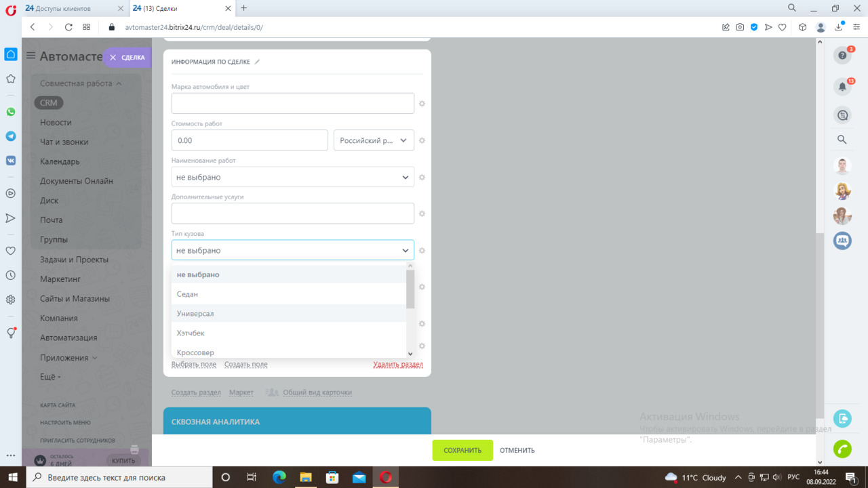
Task: Open gear settings for Марка автомобиля и цвет
Action: click(x=422, y=104)
